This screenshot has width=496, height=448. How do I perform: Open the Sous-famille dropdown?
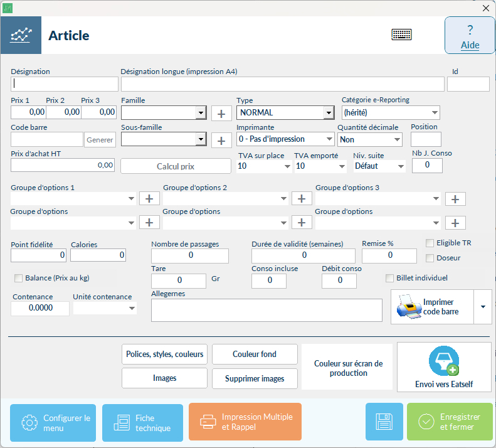coord(201,139)
